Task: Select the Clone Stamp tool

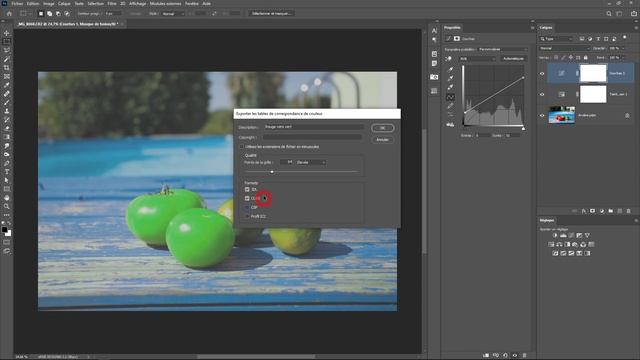Action: (x=7, y=111)
